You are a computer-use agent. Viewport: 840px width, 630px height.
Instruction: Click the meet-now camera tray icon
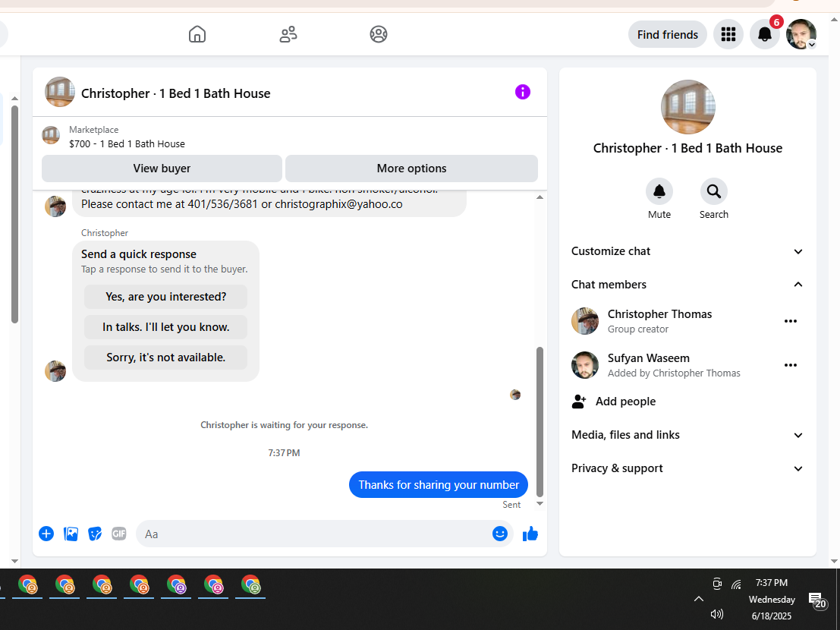(717, 584)
